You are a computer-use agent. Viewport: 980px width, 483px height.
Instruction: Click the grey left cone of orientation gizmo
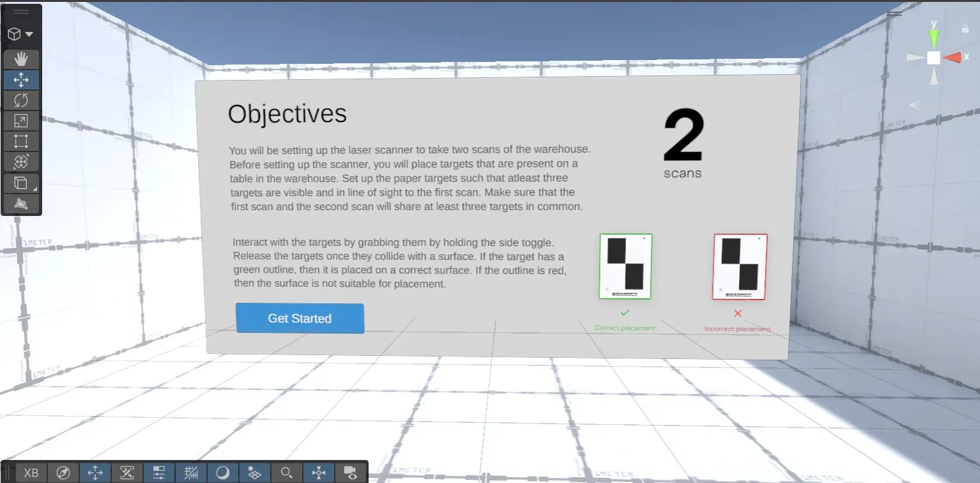point(915,57)
